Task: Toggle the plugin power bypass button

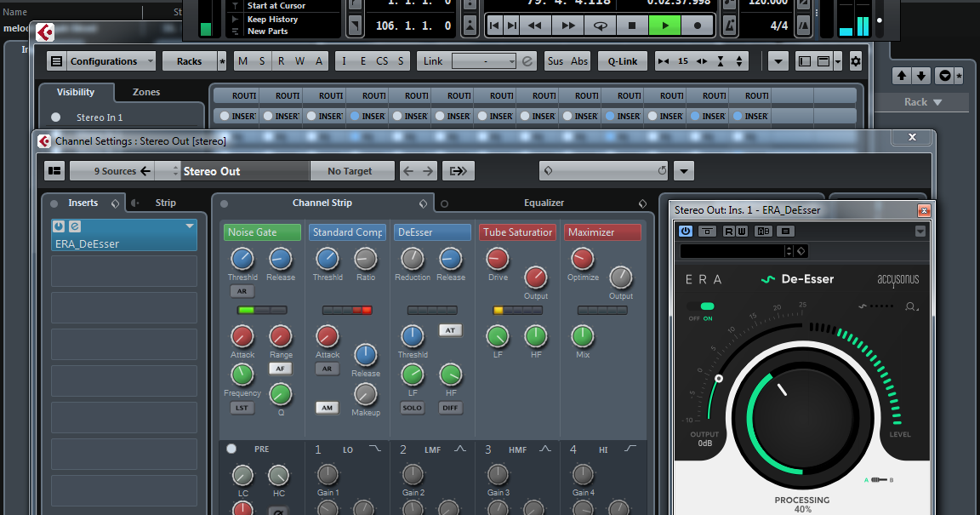Action: point(685,231)
